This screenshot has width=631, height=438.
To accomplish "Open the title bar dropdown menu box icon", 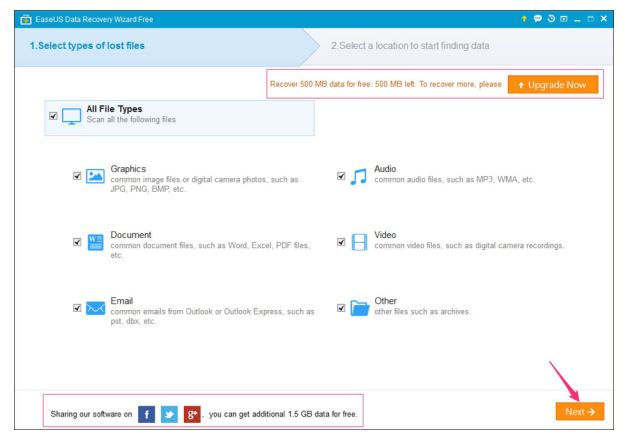I will [x=564, y=19].
